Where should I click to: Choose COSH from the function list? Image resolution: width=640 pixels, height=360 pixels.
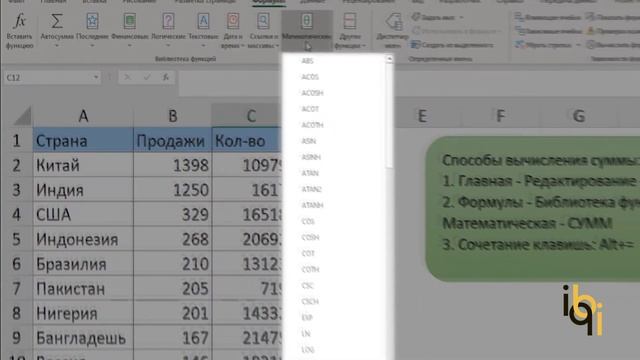[310, 238]
